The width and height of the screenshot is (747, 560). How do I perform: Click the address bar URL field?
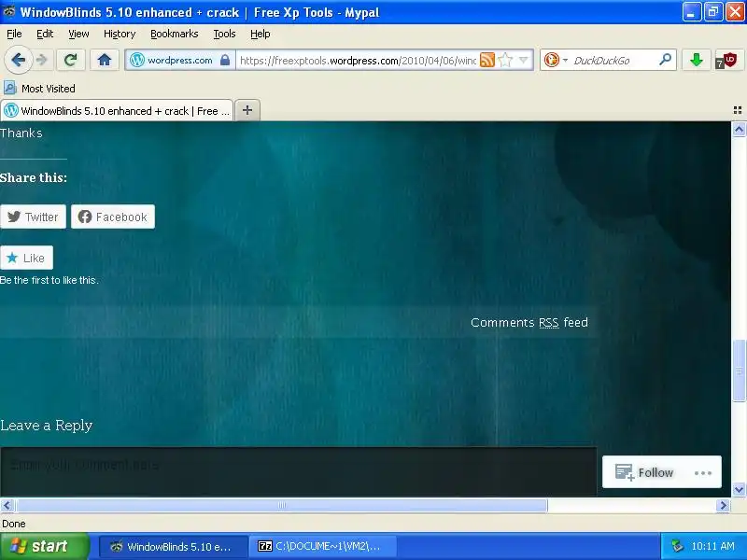(358, 61)
